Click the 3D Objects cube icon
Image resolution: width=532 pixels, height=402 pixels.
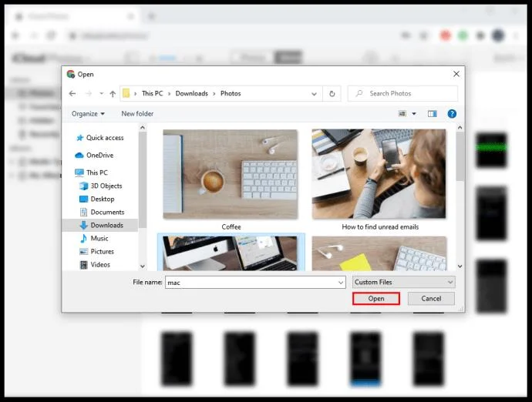83,186
